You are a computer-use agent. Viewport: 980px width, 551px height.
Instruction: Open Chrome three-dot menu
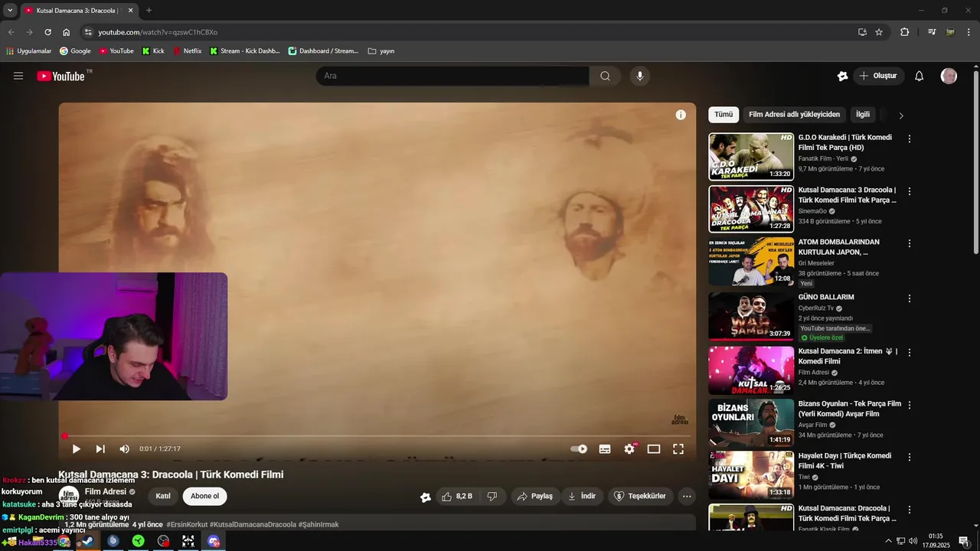tap(970, 32)
